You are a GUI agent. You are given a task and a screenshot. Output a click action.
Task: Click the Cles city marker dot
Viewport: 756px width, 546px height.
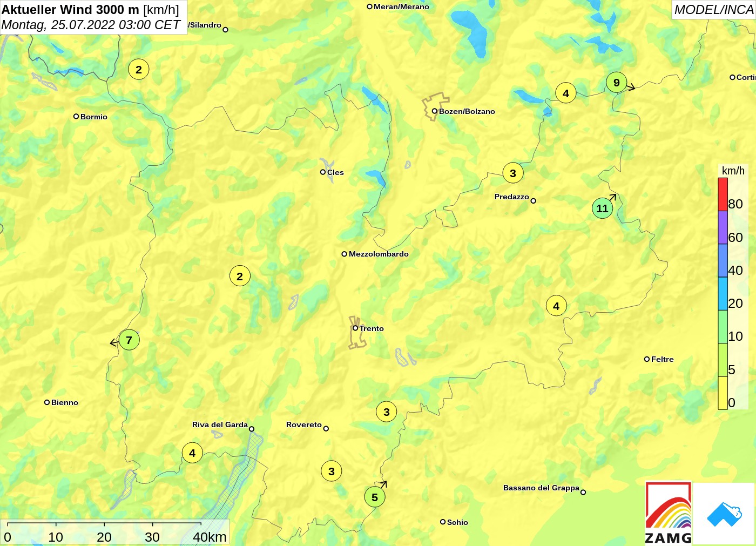323,172
